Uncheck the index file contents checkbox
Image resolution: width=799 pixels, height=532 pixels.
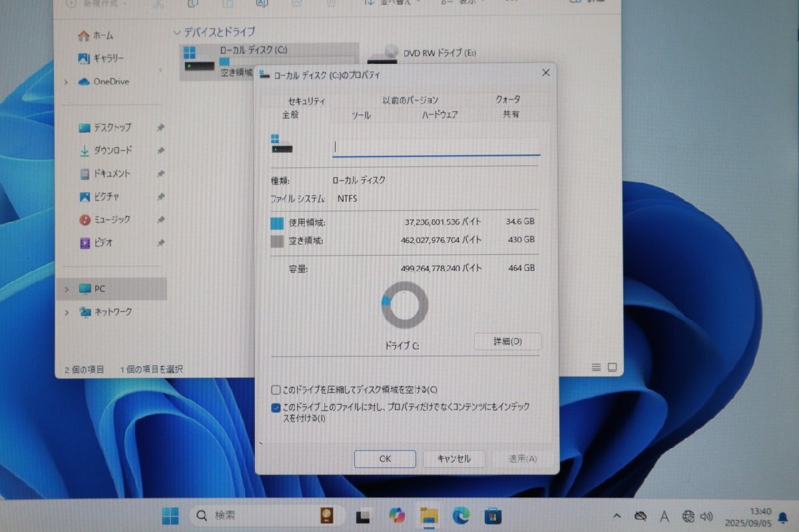click(275, 407)
